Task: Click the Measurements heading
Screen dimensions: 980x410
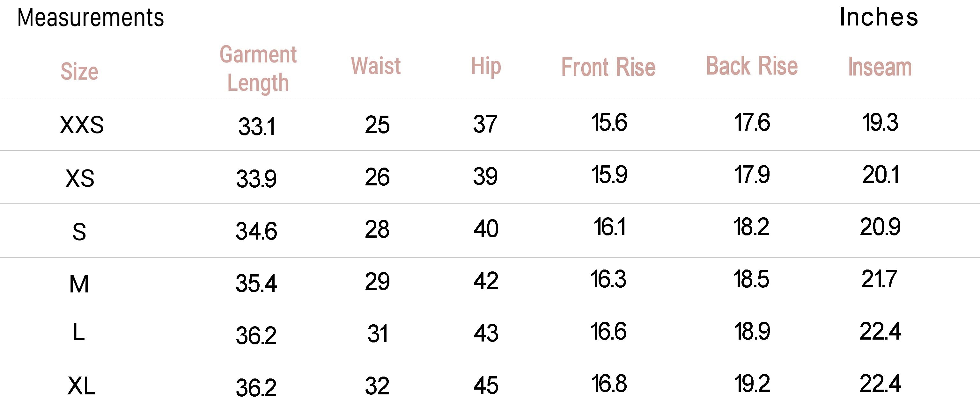Action: point(91,18)
